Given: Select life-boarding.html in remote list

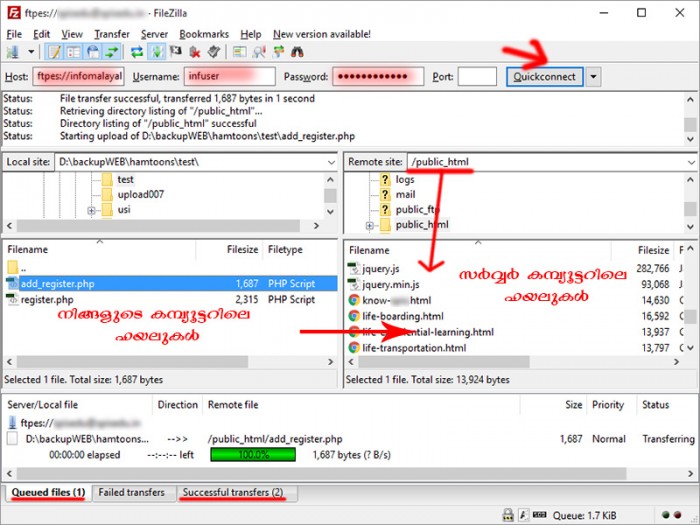Looking at the screenshot, I should [403, 317].
